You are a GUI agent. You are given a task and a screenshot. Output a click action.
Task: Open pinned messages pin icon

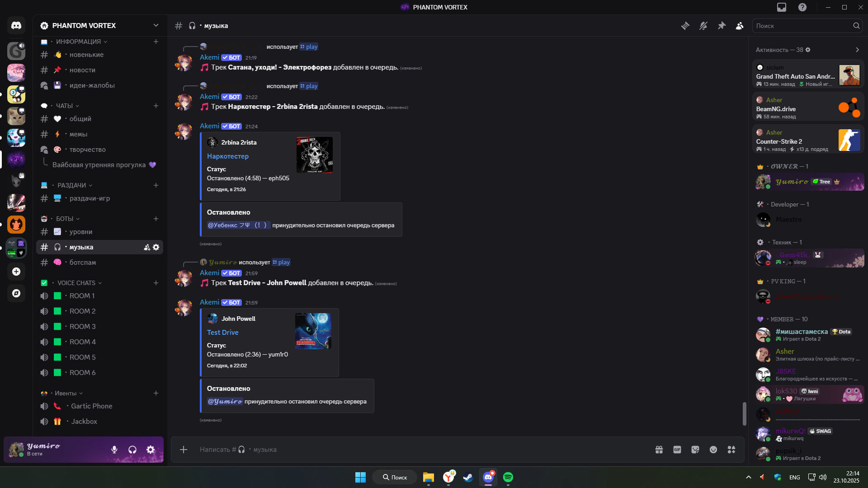pos(722,26)
